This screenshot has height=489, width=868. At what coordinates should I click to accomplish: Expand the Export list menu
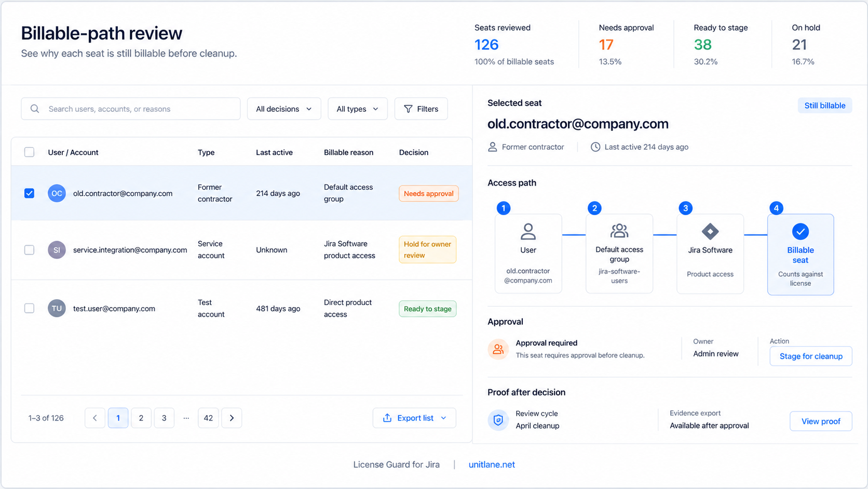(x=414, y=418)
